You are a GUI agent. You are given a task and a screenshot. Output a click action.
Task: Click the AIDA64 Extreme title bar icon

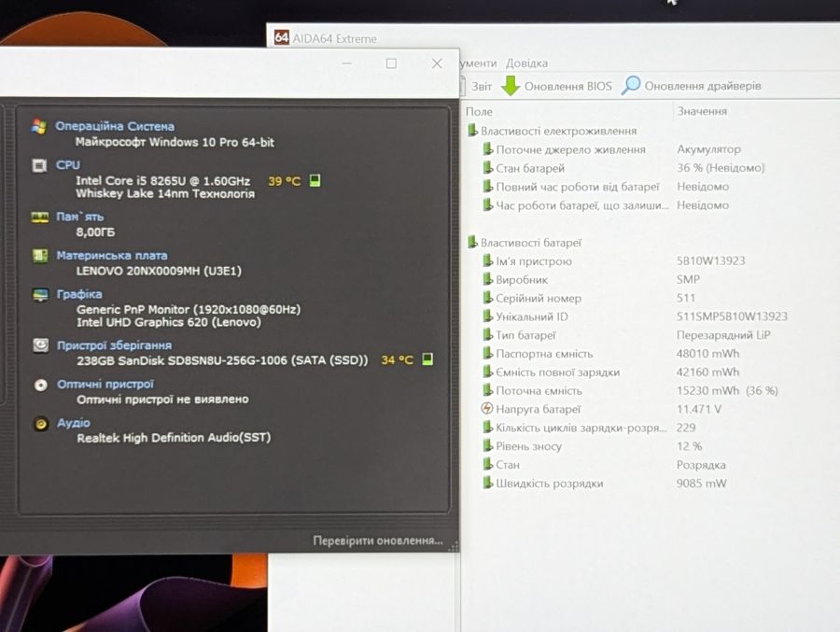click(x=281, y=37)
